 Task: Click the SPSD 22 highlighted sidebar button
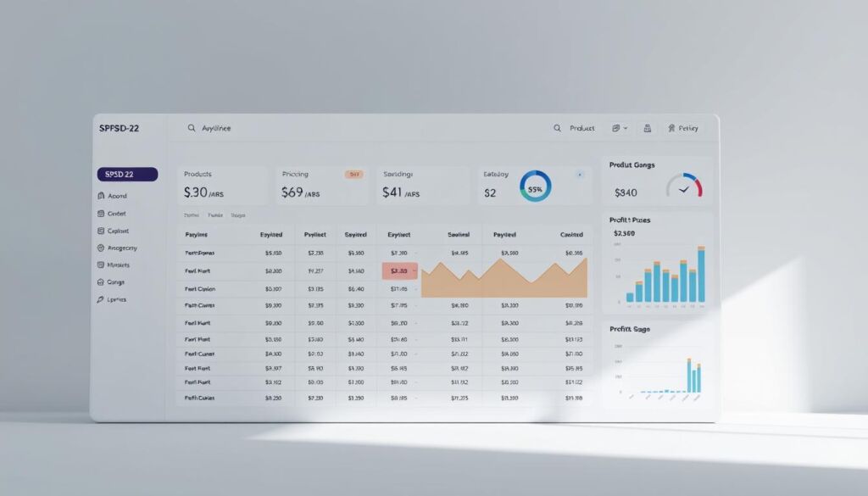pyautogui.click(x=125, y=174)
